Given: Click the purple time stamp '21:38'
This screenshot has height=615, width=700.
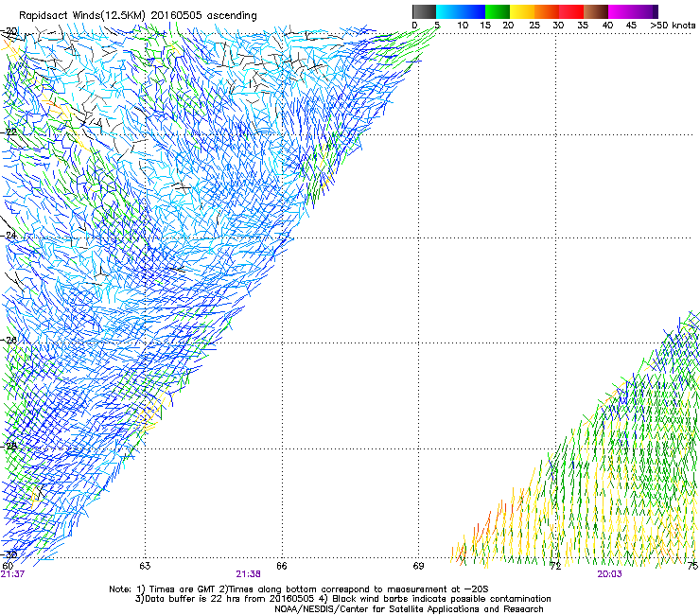Looking at the screenshot, I should 248,574.
